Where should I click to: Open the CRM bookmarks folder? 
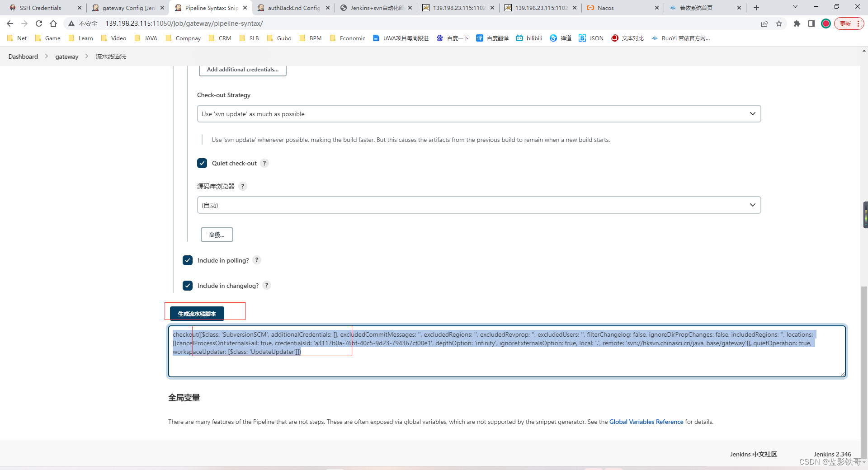click(x=220, y=38)
